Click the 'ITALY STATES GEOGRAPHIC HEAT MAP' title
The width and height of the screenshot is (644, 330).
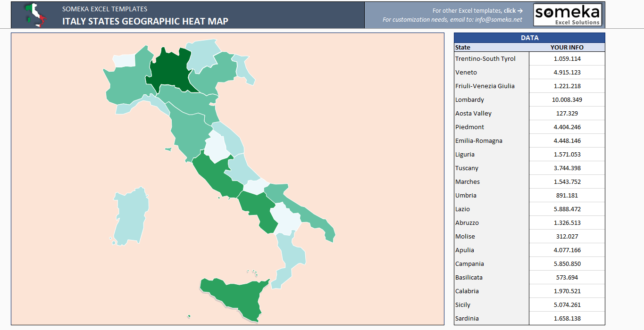(145, 21)
